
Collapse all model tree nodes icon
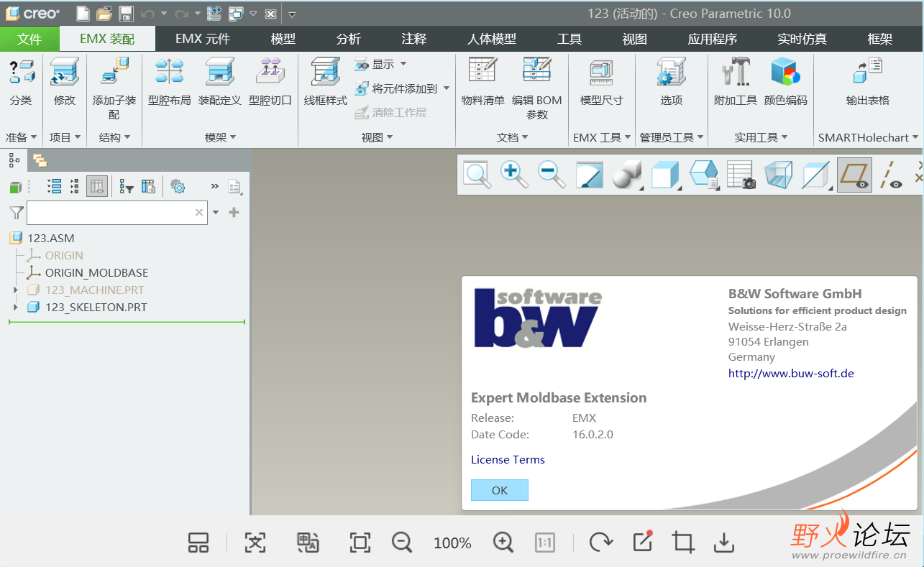[75, 186]
